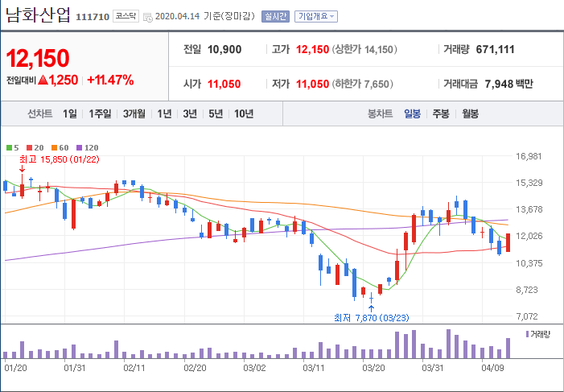This screenshot has width=564, height=392.
Task: Click the blue arrow marking the 03/23 low
Action: pyautogui.click(x=371, y=308)
